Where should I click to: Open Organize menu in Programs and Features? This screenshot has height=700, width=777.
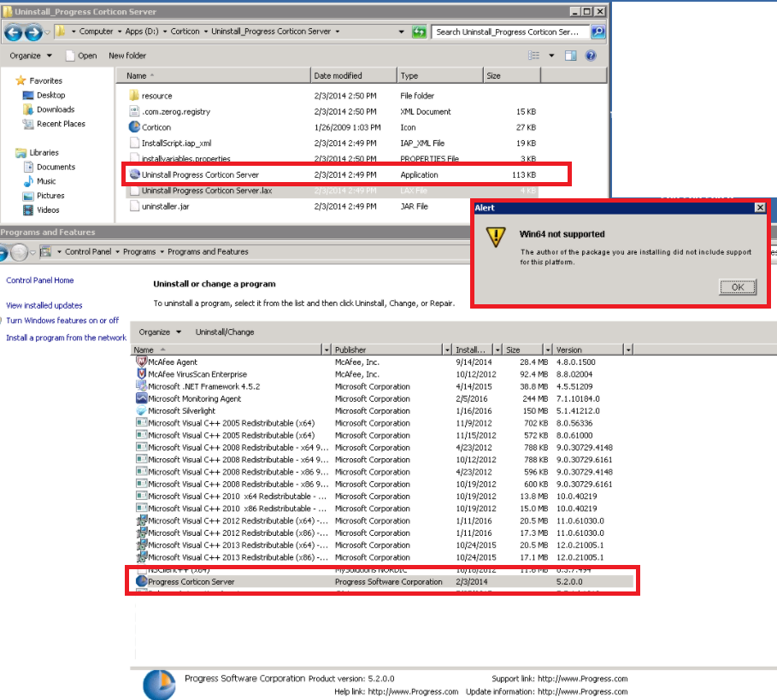click(x=160, y=332)
